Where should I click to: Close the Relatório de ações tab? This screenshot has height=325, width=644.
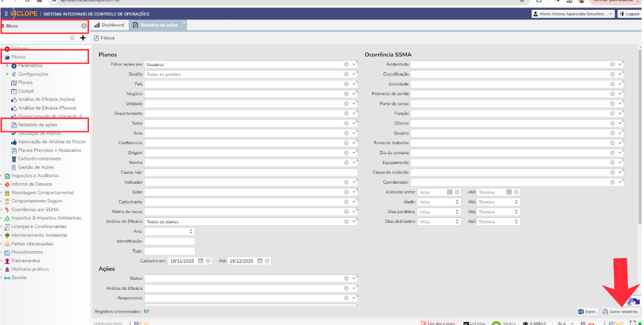(184, 23)
